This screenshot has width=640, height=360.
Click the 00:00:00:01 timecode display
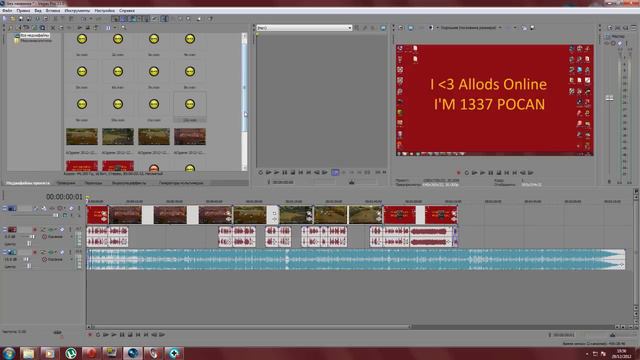(x=64, y=197)
